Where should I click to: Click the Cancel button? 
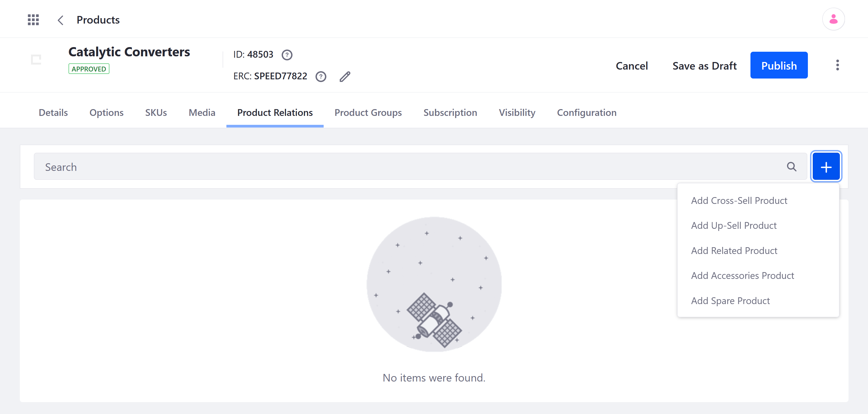(x=632, y=65)
